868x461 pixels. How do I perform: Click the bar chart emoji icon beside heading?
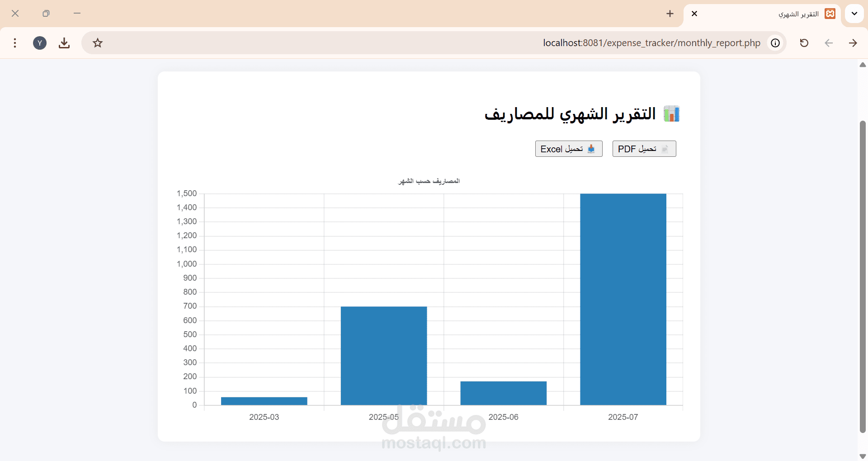coord(671,114)
